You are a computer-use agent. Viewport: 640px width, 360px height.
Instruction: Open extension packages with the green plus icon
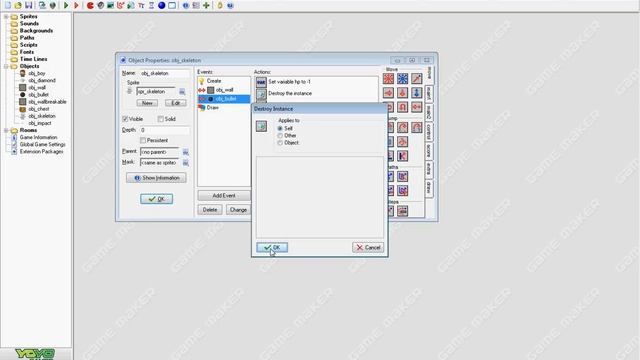coord(206,5)
